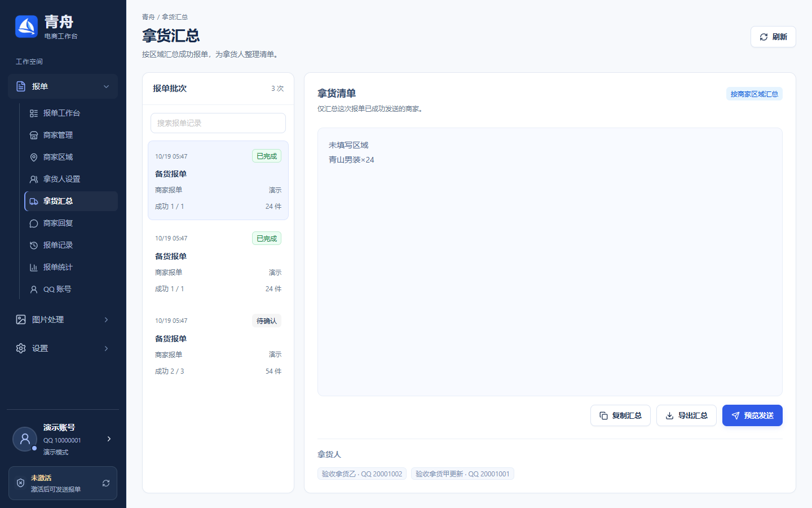Click the 报单记录 history icon
Viewport: 812px width, 508px height.
click(34, 246)
